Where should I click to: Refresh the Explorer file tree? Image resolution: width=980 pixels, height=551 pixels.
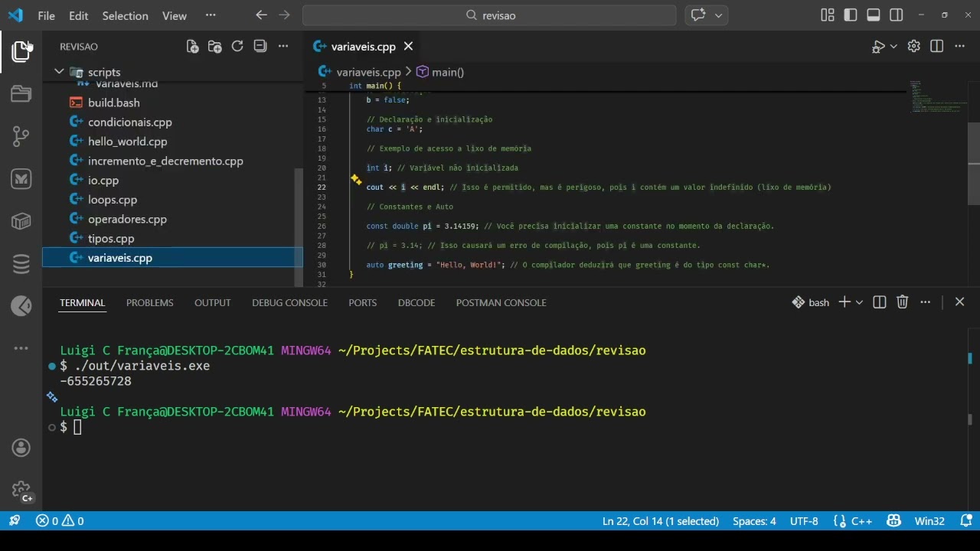coord(237,47)
